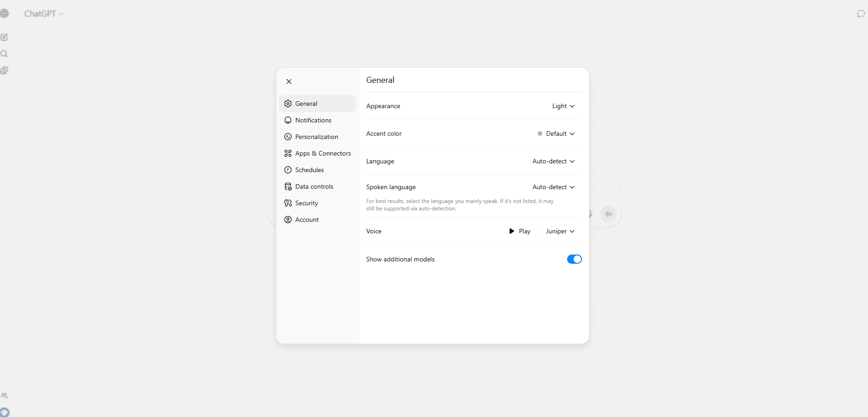Change the Spoken language dropdown
Viewport: 868px width, 417px height.
553,187
